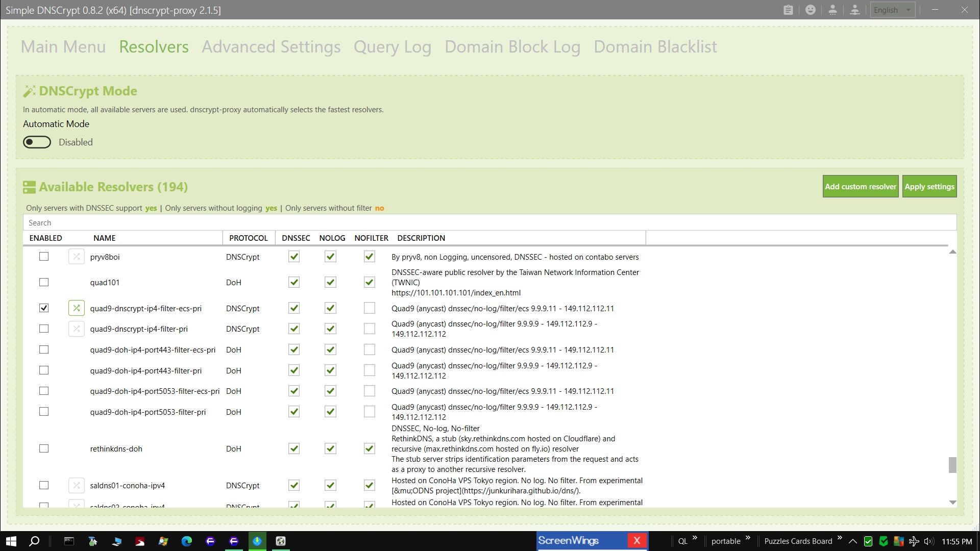Click the smiley face icon in title bar
The image size is (980, 551).
811,10
